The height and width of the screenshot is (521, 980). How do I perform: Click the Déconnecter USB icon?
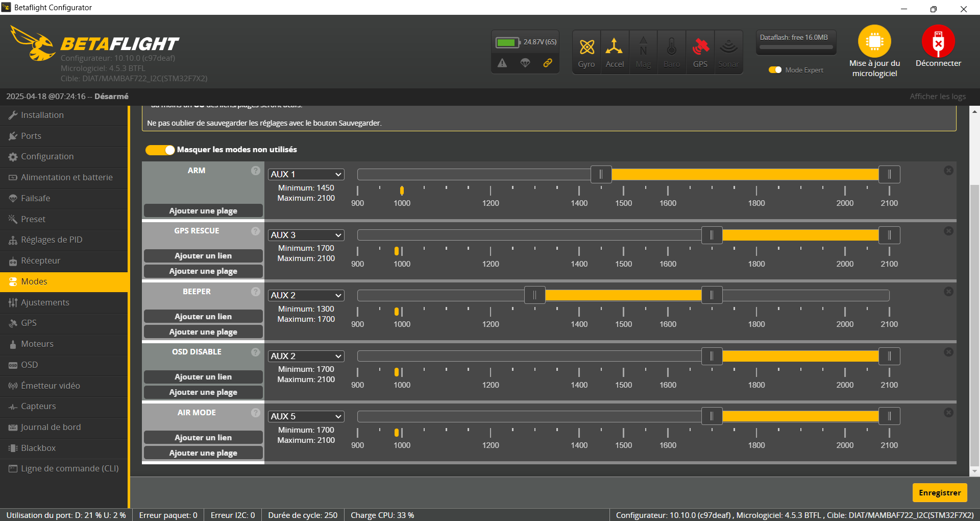click(x=938, y=42)
